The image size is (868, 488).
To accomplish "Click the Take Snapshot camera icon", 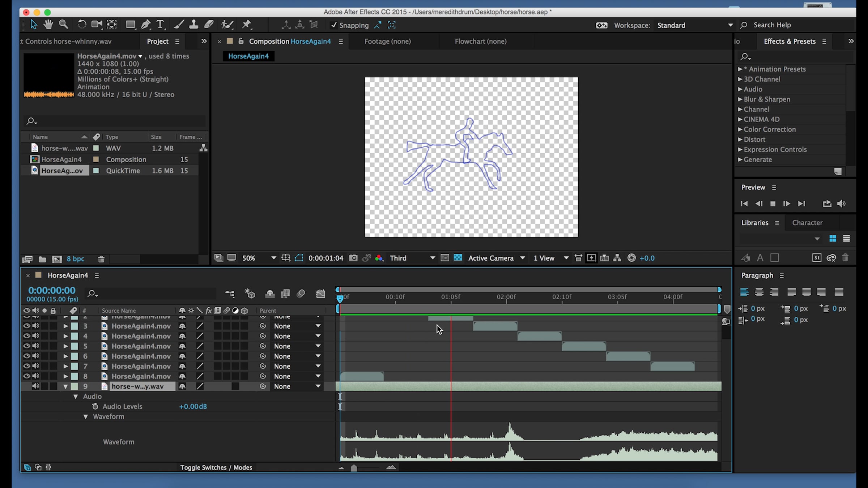I will [x=353, y=258].
